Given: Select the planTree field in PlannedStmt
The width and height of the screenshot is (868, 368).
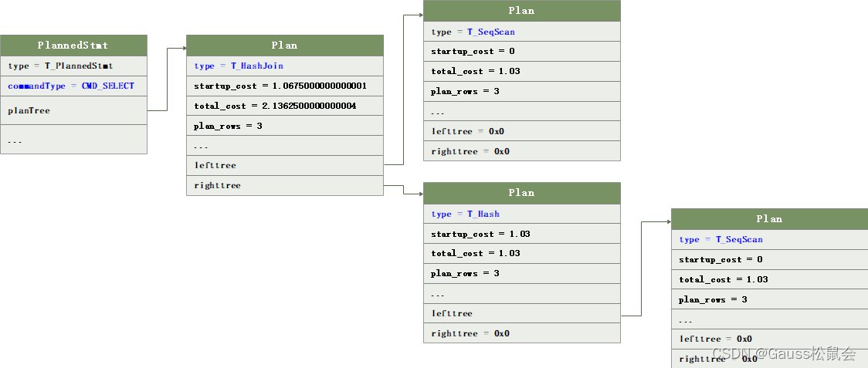Looking at the screenshot, I should (73, 110).
